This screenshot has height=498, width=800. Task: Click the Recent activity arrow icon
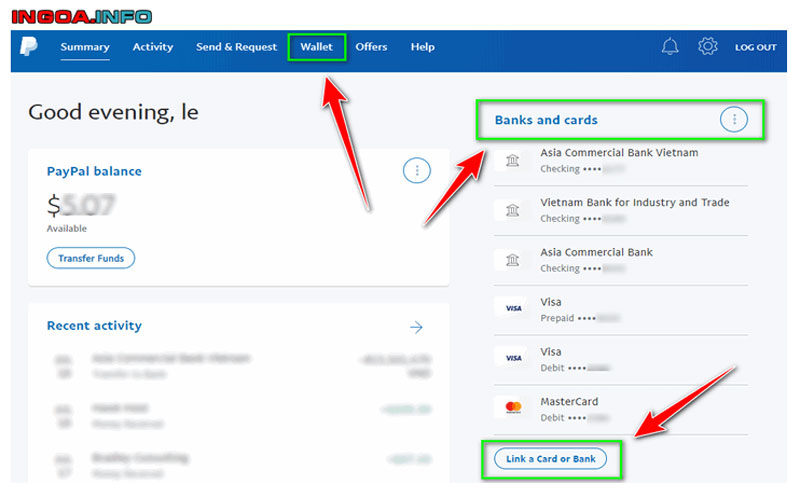point(416,327)
